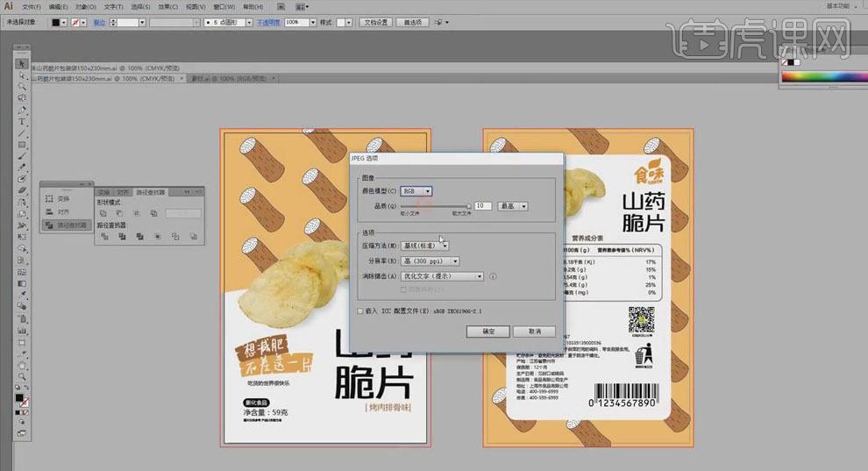Select the Scale tool
Screen dimensions: 868x471
point(22,214)
